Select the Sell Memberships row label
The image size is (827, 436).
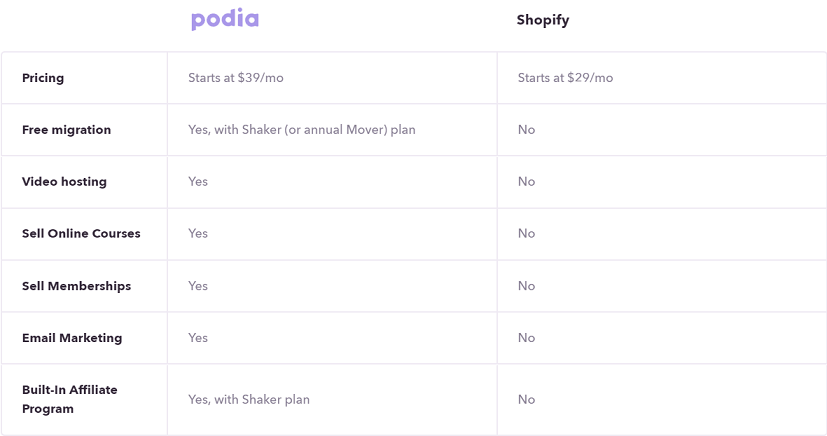point(76,286)
